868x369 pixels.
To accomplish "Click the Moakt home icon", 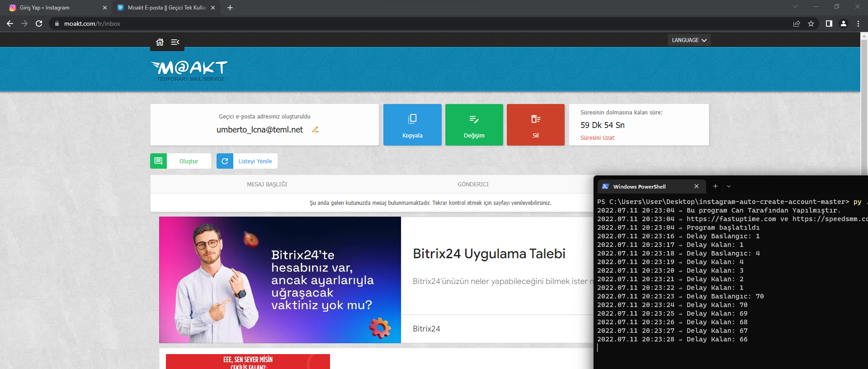I will 160,42.
